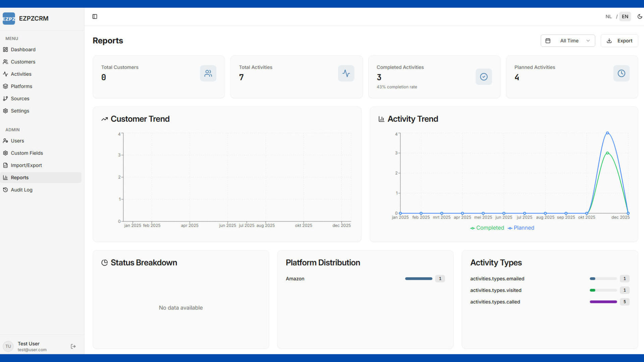The image size is (644, 362).
Task: Click the Platforms stack icon in sidebar
Action: [x=5, y=86]
